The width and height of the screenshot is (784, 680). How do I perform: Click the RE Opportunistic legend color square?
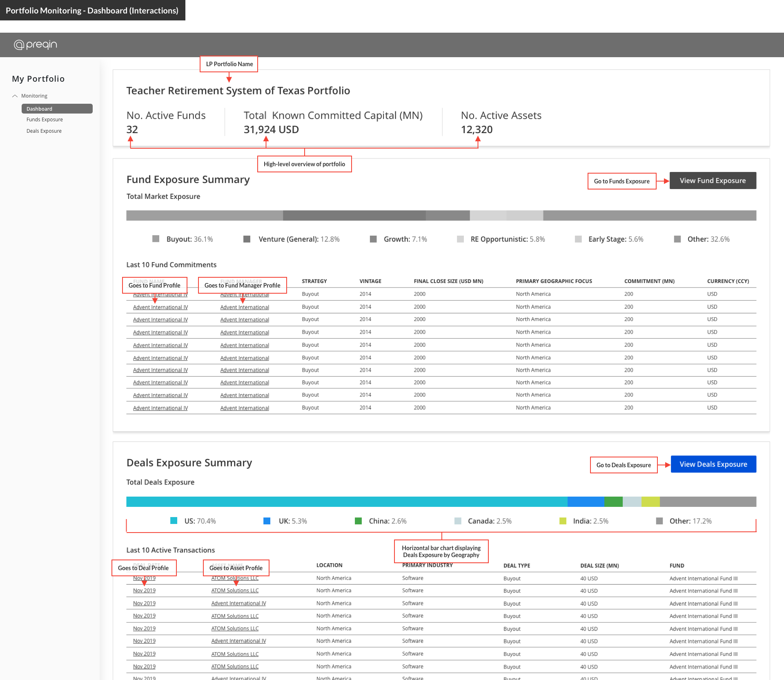pyautogui.click(x=460, y=239)
